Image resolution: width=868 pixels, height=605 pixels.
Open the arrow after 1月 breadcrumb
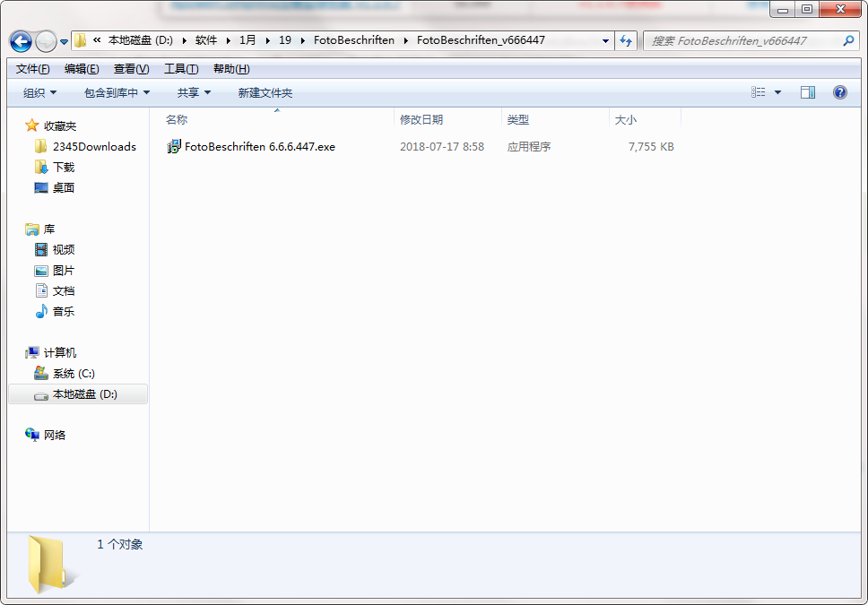(268, 40)
